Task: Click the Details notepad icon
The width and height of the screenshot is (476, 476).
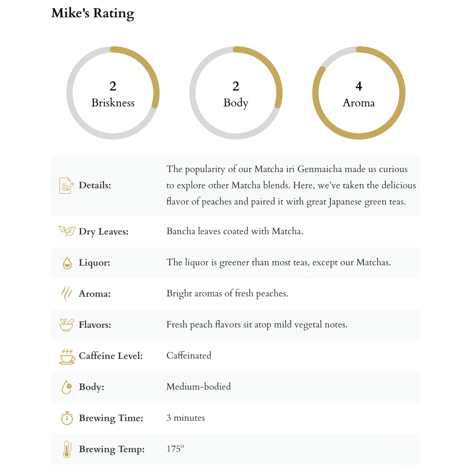Action: click(x=66, y=186)
